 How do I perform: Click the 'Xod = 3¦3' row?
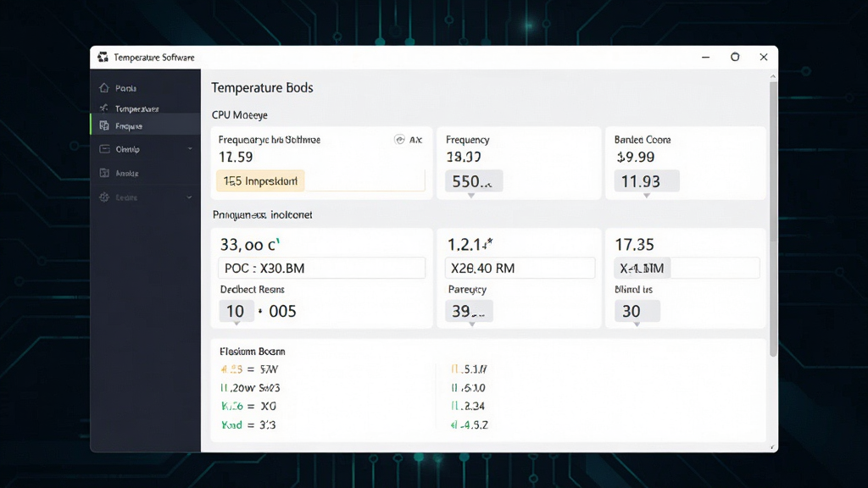(248, 425)
